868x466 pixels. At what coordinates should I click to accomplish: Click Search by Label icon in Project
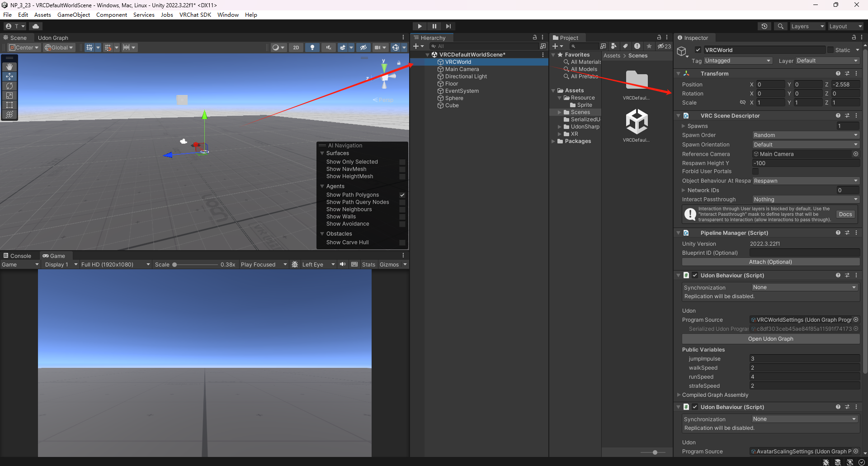625,46
